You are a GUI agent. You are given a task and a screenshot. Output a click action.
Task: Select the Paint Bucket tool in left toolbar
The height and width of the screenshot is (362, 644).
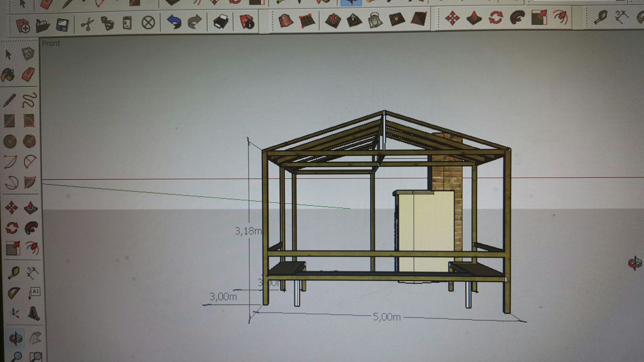click(8, 75)
